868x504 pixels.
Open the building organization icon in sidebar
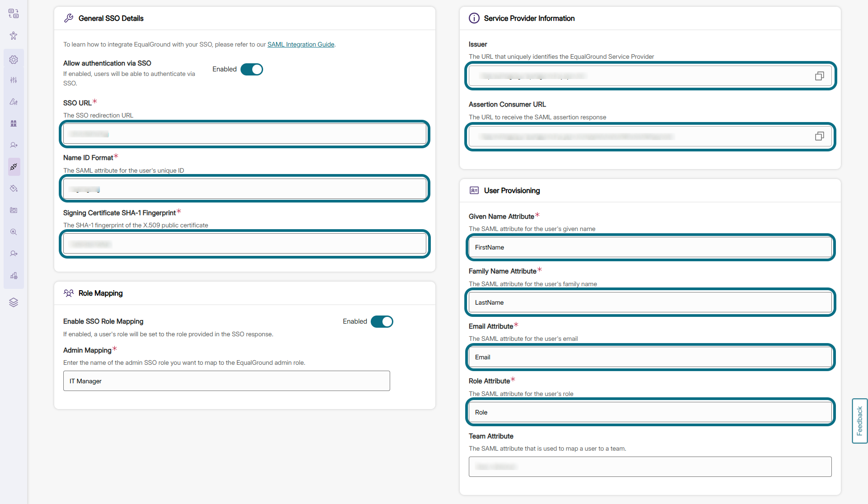click(x=14, y=275)
